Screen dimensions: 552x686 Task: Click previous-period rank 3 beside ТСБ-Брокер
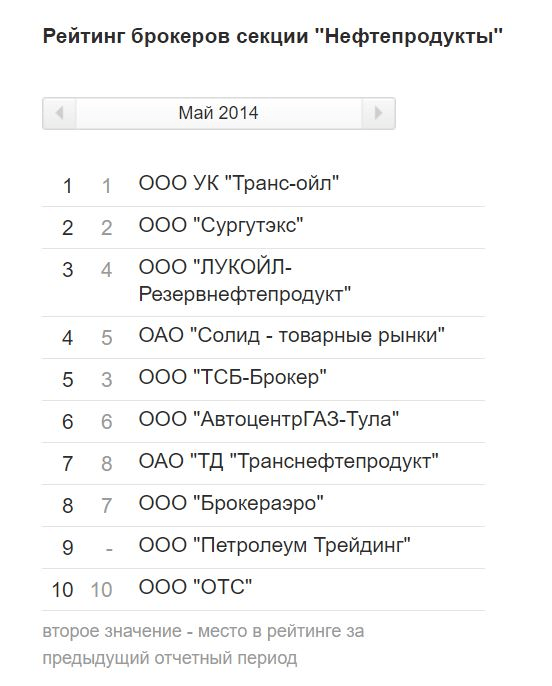click(x=107, y=380)
